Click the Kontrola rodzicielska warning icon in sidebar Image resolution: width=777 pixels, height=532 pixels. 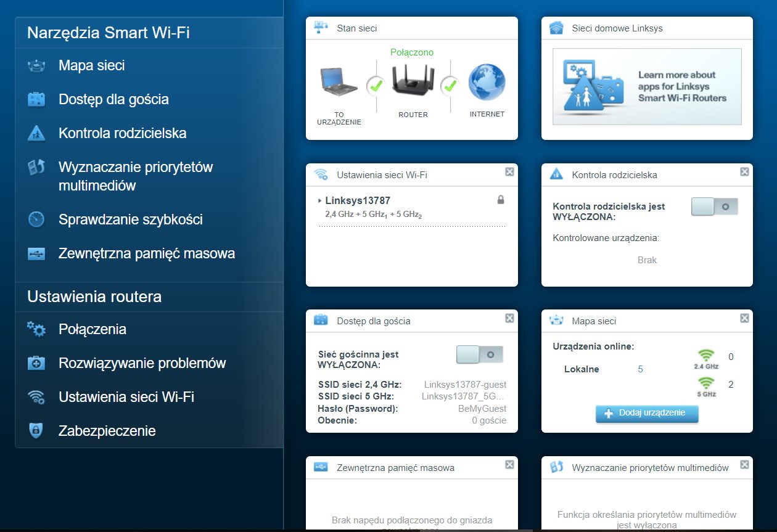pos(36,133)
